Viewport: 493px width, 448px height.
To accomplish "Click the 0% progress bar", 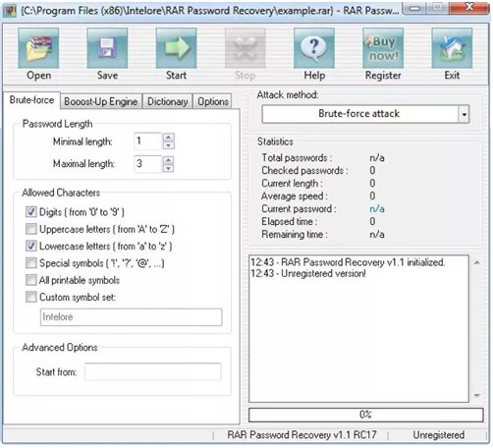I will pyautogui.click(x=366, y=415).
